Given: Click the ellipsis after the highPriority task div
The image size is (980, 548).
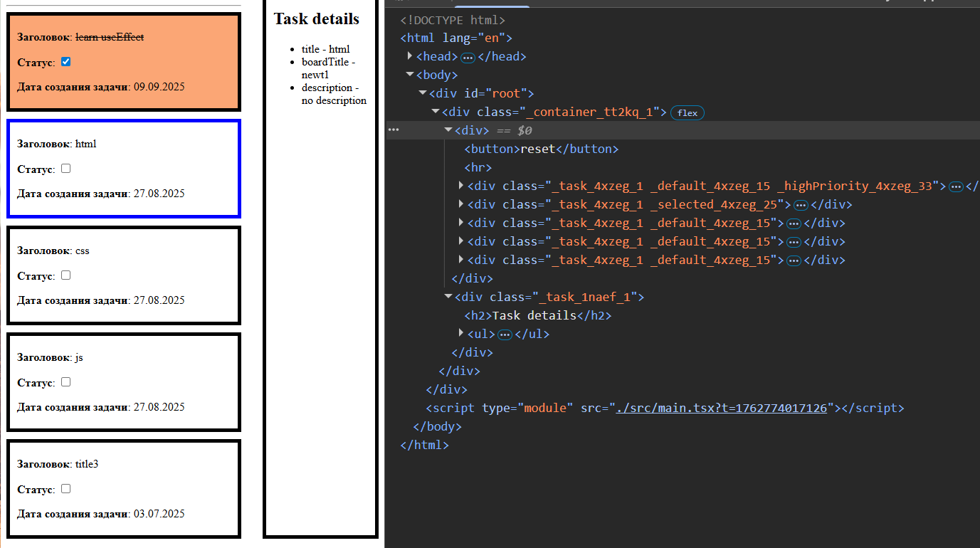Looking at the screenshot, I should pos(956,186).
